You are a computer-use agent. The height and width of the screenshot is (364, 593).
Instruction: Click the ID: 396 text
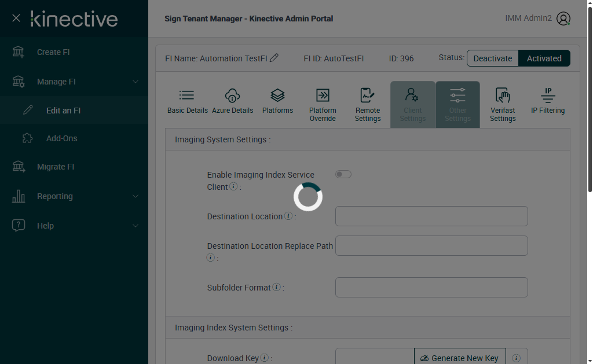401,58
